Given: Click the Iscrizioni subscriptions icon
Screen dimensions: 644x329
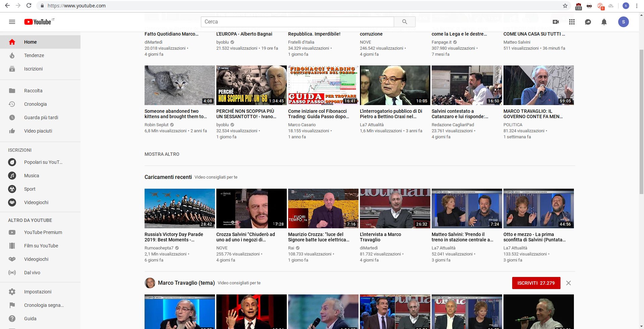Looking at the screenshot, I should point(12,69).
